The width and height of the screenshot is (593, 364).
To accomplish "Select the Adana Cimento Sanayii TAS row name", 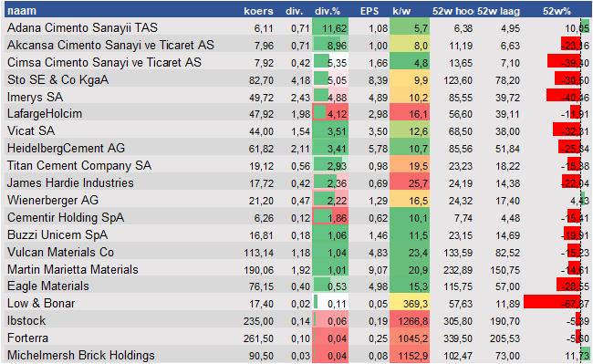I will pos(82,27).
